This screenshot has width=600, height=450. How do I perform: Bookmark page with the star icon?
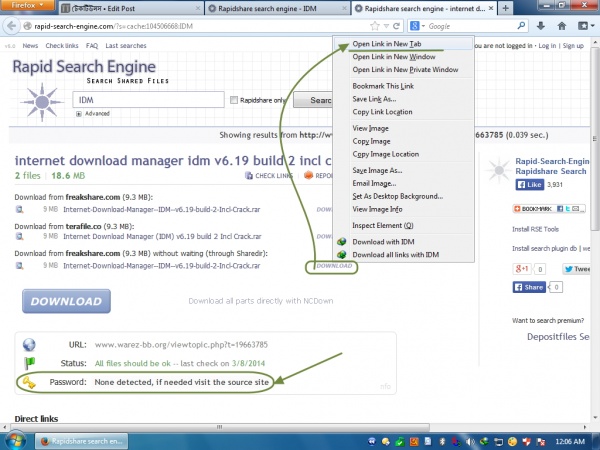tap(375, 26)
